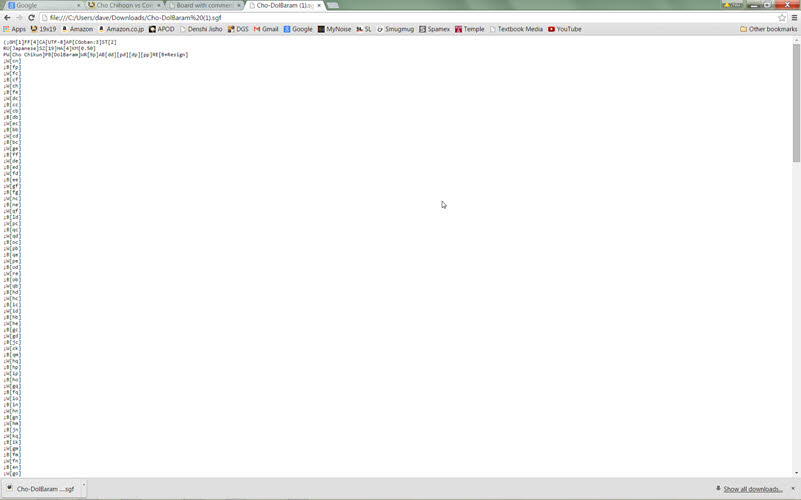Open the YouTube bookmark
This screenshot has width=801, height=500.
click(x=564, y=29)
